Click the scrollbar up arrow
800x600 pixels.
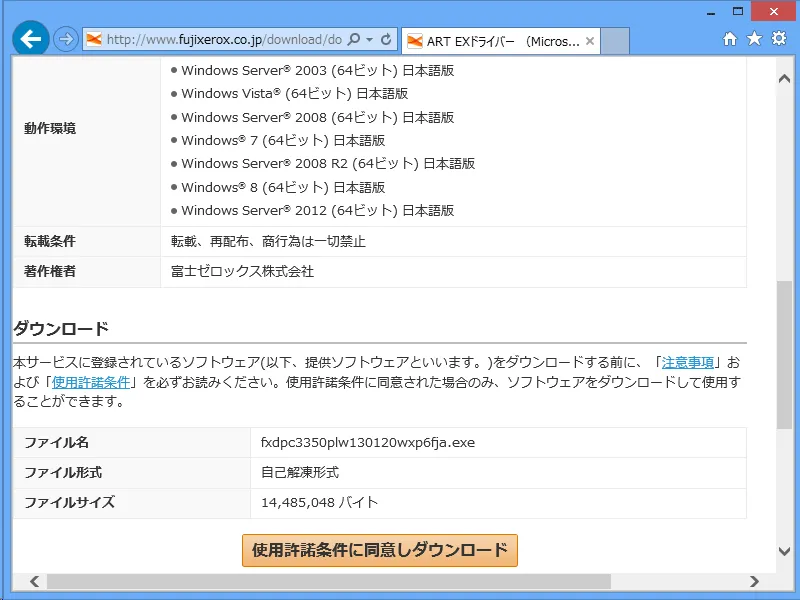tap(785, 77)
